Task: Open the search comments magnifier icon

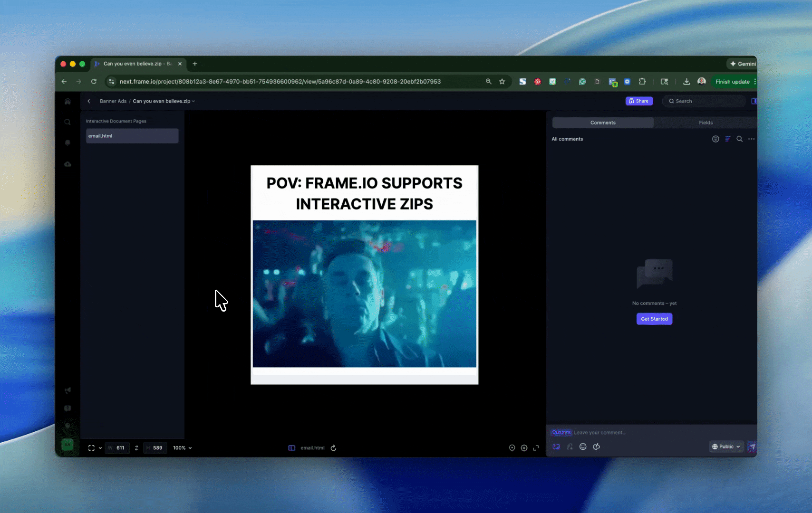Action: pos(740,139)
